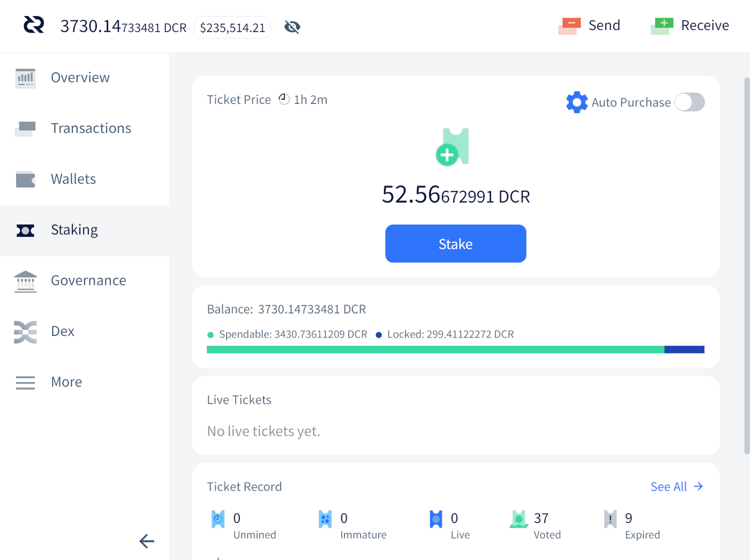The image size is (750, 560).
Task: Click the 'No live tickets yet.' text
Action: click(x=264, y=431)
